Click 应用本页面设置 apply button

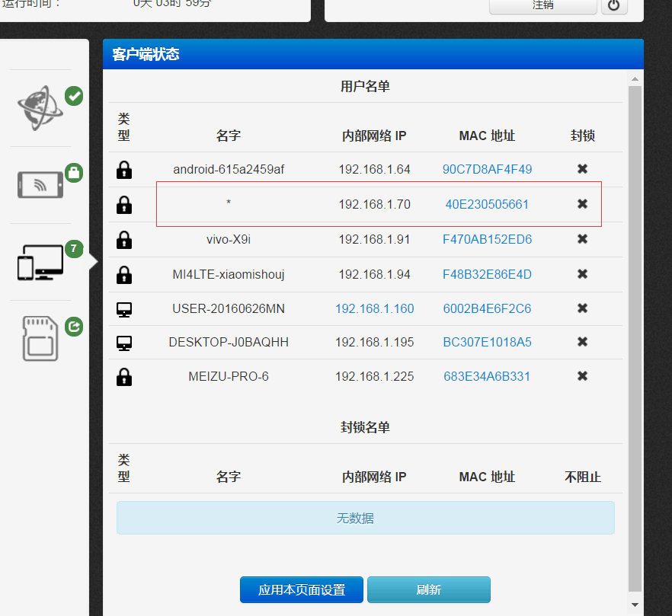point(302,590)
